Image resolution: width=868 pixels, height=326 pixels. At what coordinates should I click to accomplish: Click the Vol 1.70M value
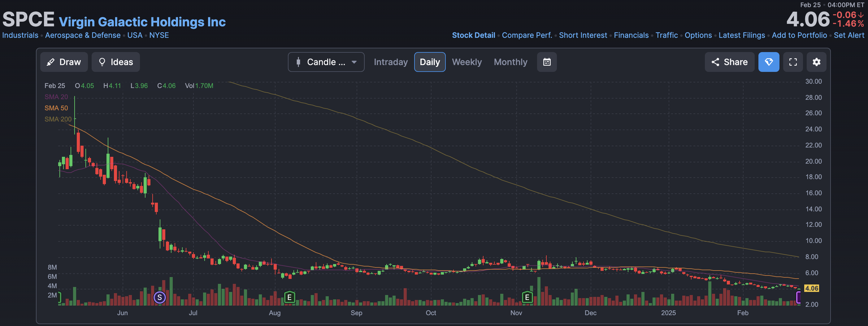point(199,86)
